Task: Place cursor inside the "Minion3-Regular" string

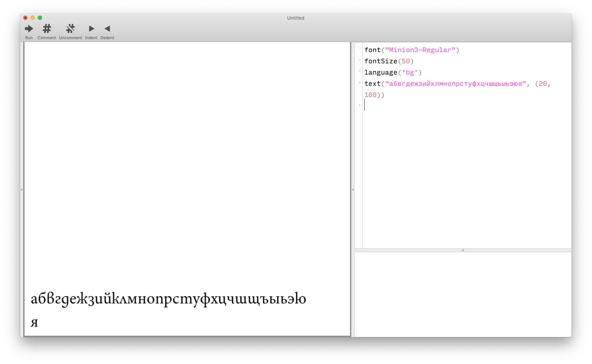Action: pyautogui.click(x=421, y=50)
